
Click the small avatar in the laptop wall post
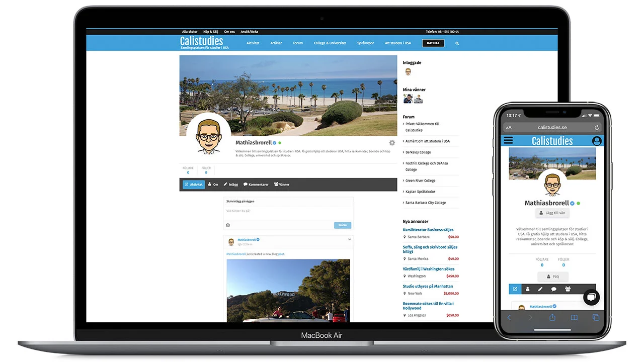(231, 242)
